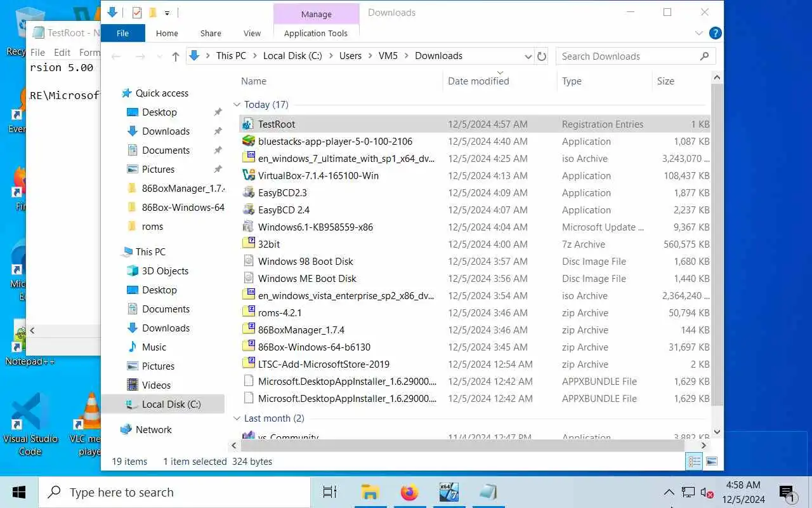The height and width of the screenshot is (508, 812).
Task: Select Music folder in navigation pane
Action: (154, 347)
